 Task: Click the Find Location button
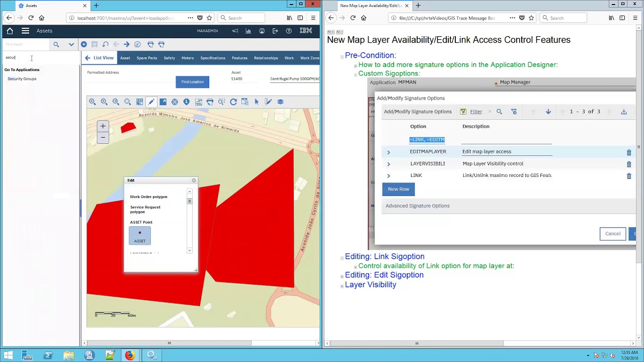pos(192,82)
